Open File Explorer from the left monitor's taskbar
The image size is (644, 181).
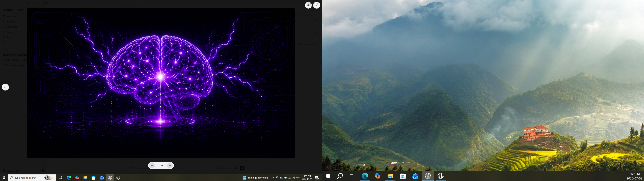coord(85,178)
